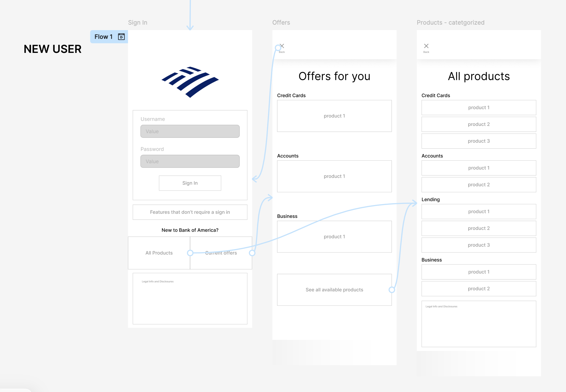
Task: Click the NEW USER heading text
Action: [53, 49]
